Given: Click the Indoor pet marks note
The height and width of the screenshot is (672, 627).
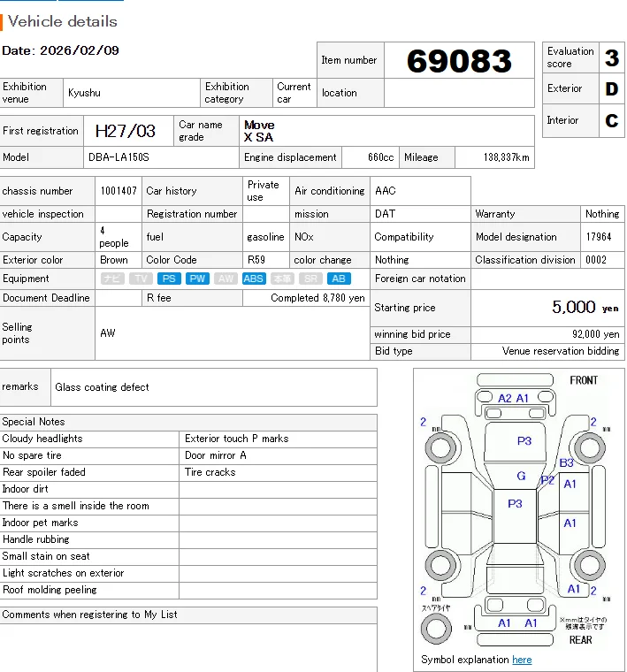Looking at the screenshot, I should (41, 523).
